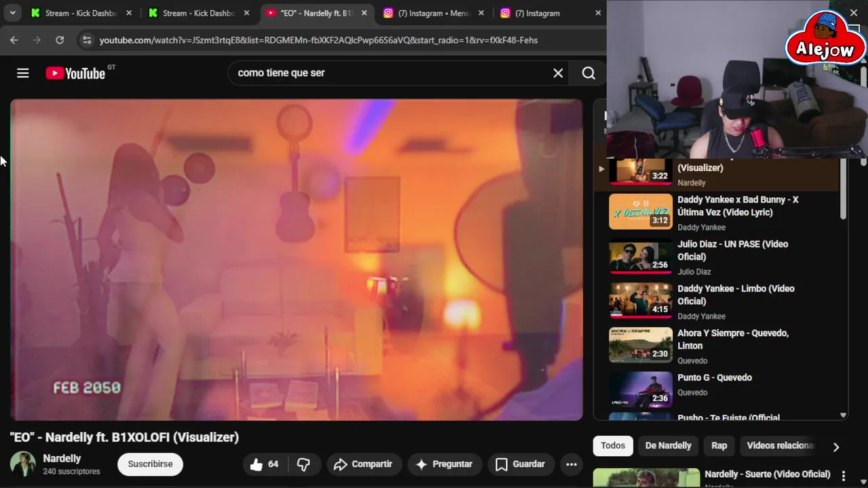Click the playlist panel scrollbar

coord(844,190)
